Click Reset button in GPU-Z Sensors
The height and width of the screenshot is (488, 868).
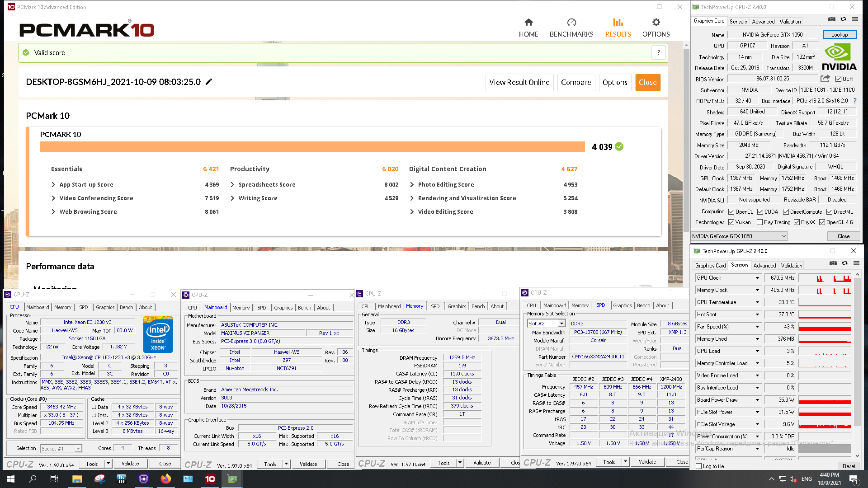(849, 466)
